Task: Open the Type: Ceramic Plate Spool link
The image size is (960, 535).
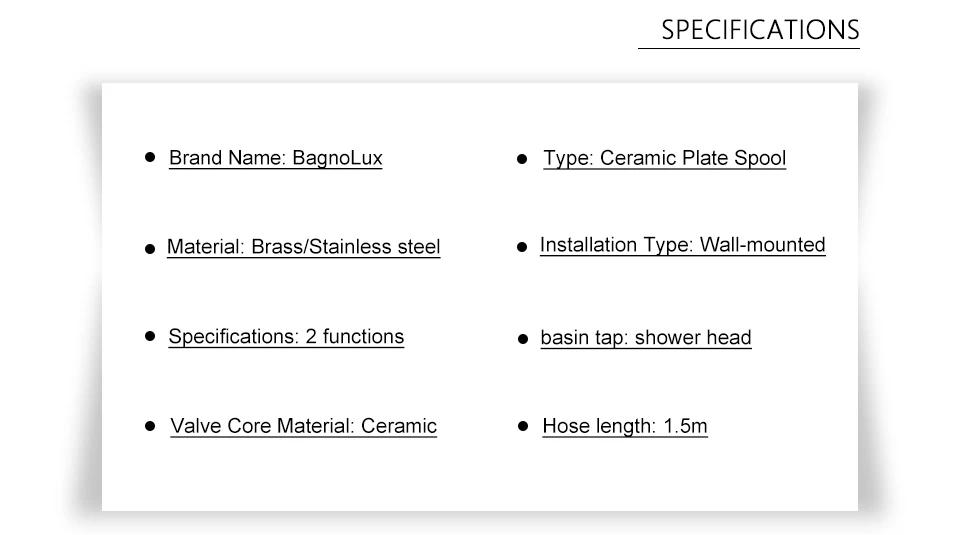Action: pyautogui.click(x=664, y=158)
